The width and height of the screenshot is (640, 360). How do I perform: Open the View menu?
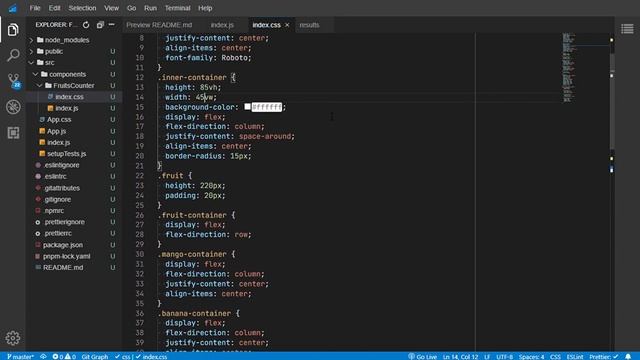(x=111, y=8)
